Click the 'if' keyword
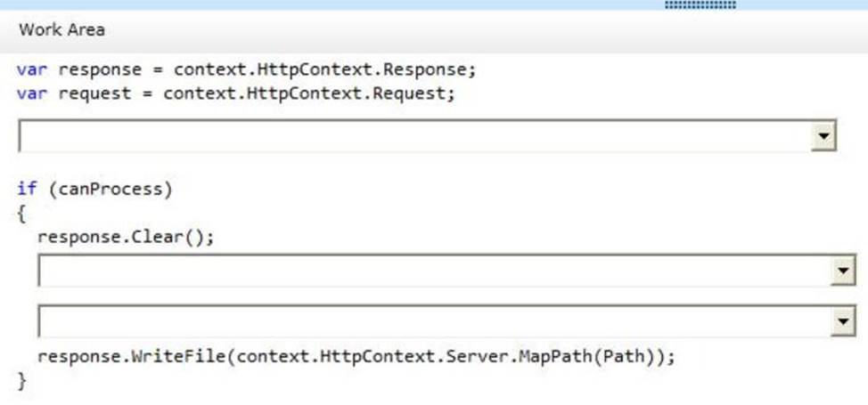The image size is (868, 405). [x=26, y=189]
